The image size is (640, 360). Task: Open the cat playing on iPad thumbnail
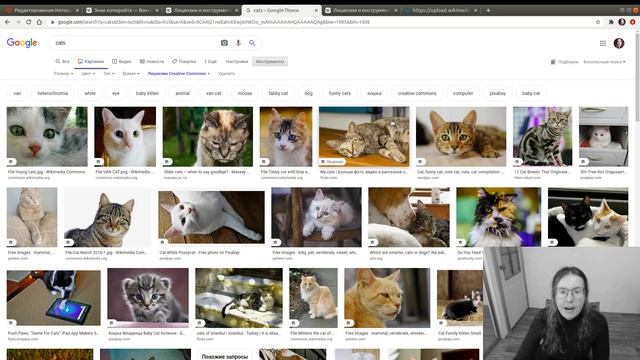[53, 298]
